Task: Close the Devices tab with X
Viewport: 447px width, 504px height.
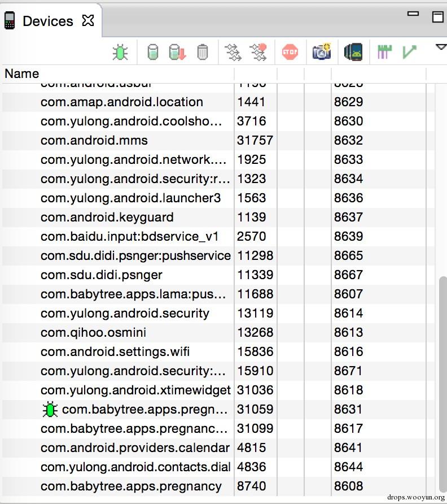Action: (87, 21)
